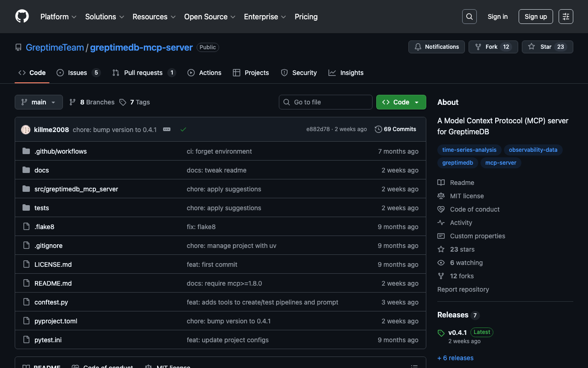Click the v0.4.1 release tag
The image size is (588, 368).
click(x=457, y=333)
